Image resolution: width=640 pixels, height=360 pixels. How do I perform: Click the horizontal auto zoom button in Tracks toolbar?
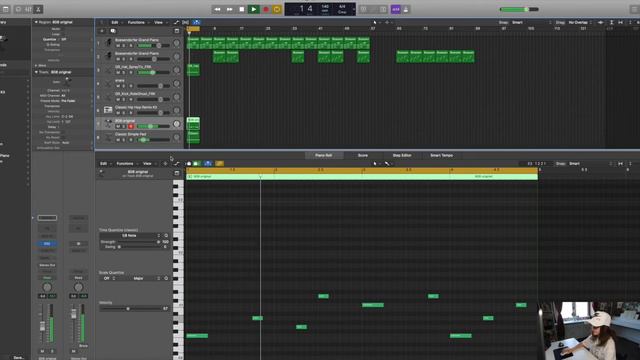pyautogui.click(x=620, y=22)
